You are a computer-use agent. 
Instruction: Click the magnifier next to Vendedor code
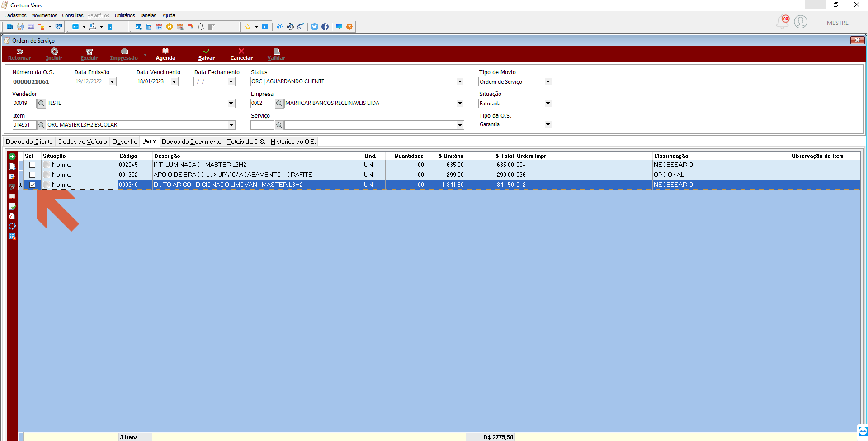point(42,103)
